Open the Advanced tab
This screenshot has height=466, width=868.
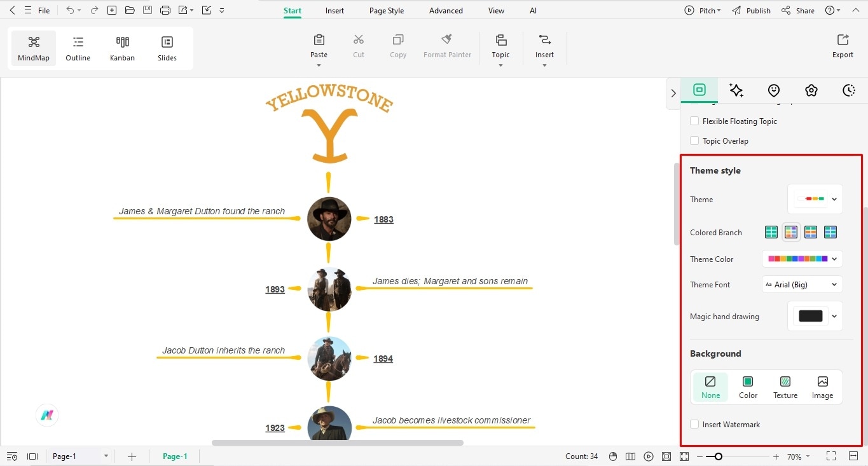[446, 11]
